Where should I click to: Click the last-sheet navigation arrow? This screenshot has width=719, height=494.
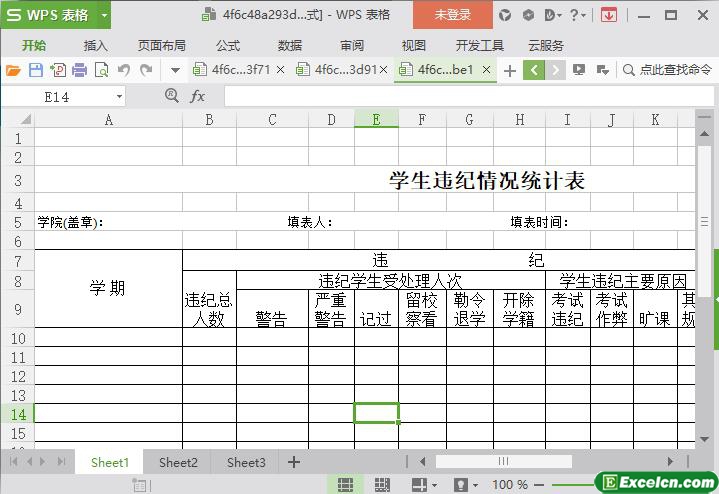[61, 461]
